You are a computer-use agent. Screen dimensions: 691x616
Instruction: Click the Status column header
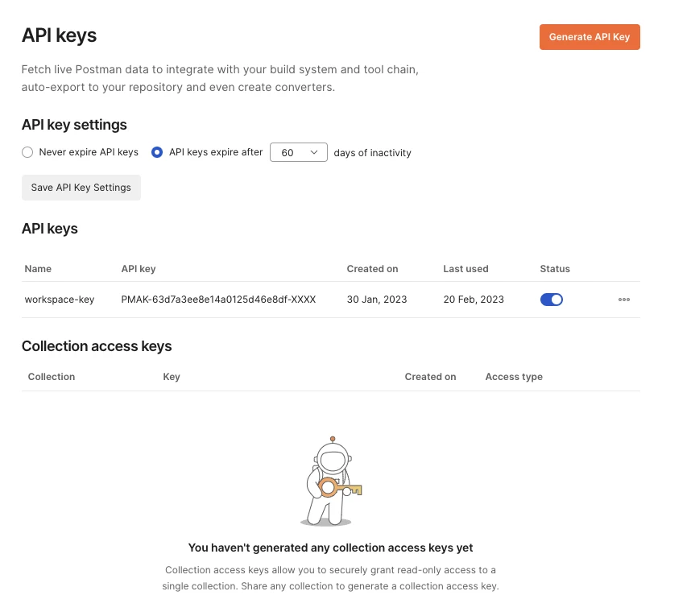coord(555,269)
